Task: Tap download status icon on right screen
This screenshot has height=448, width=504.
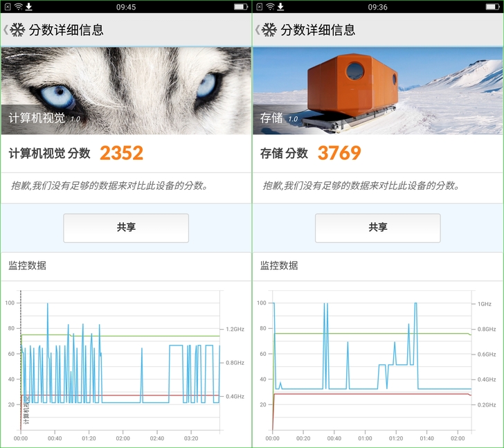Action: click(280, 6)
